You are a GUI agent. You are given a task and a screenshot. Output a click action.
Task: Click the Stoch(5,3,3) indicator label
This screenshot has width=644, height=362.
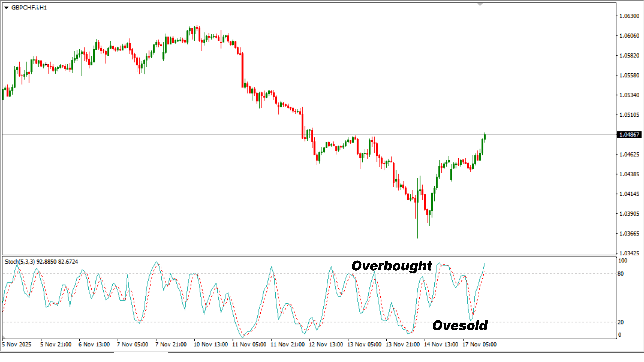(x=42, y=262)
